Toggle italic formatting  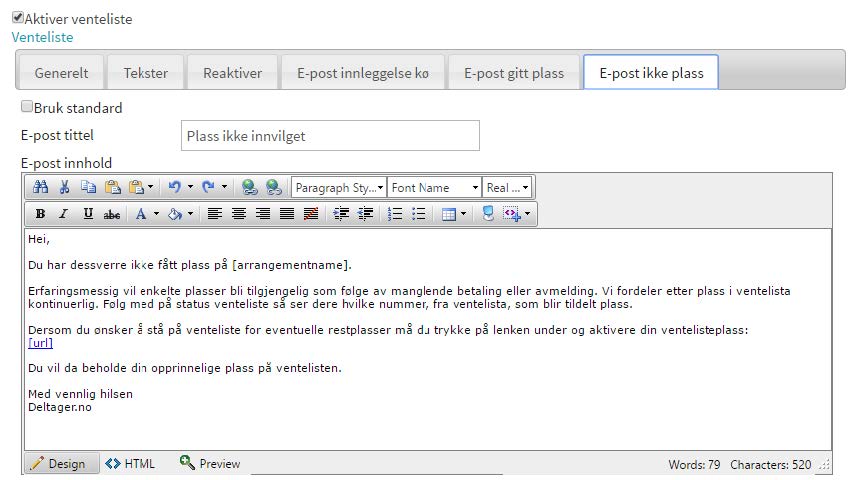point(63,214)
